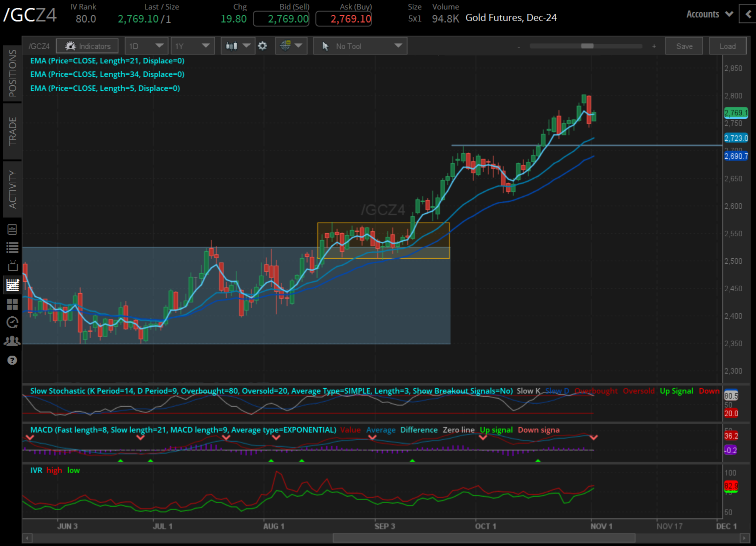Click the Indicators button
The image size is (756, 546).
87,46
